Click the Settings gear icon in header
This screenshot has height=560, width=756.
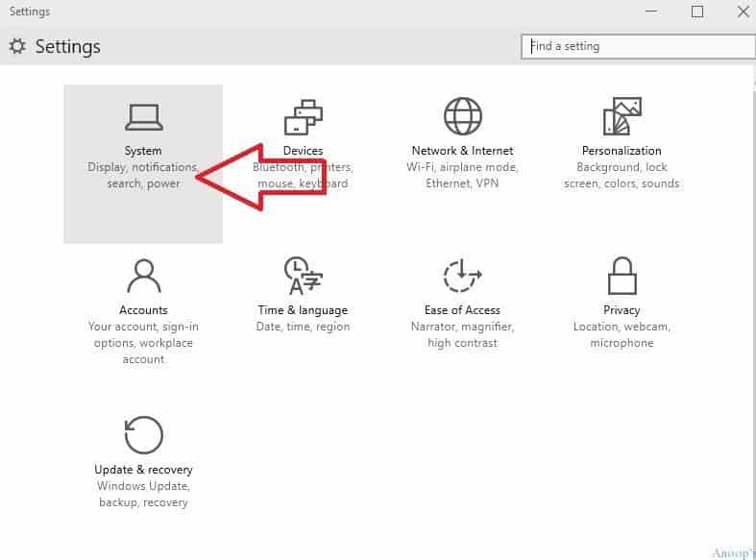[x=17, y=46]
